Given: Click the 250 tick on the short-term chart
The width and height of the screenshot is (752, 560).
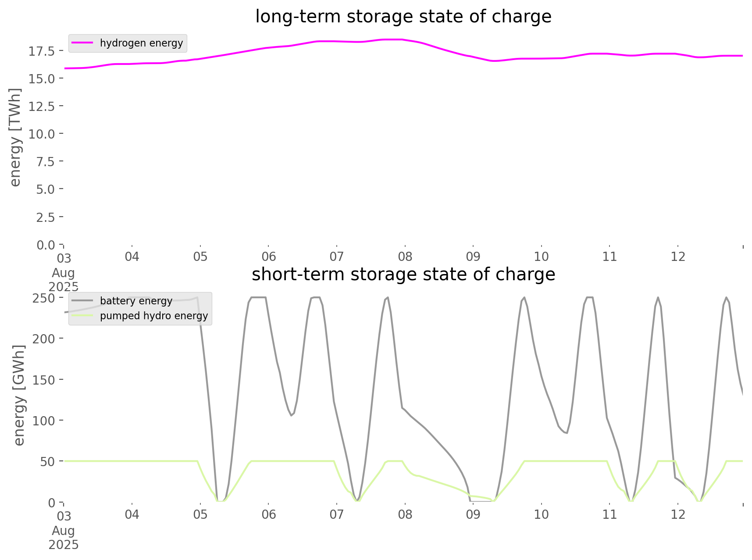Looking at the screenshot, I should click(x=43, y=298).
